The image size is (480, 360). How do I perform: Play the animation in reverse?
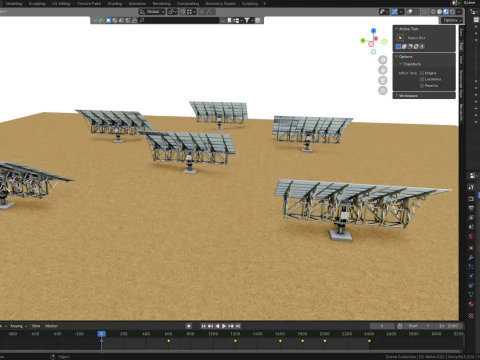[217, 326]
